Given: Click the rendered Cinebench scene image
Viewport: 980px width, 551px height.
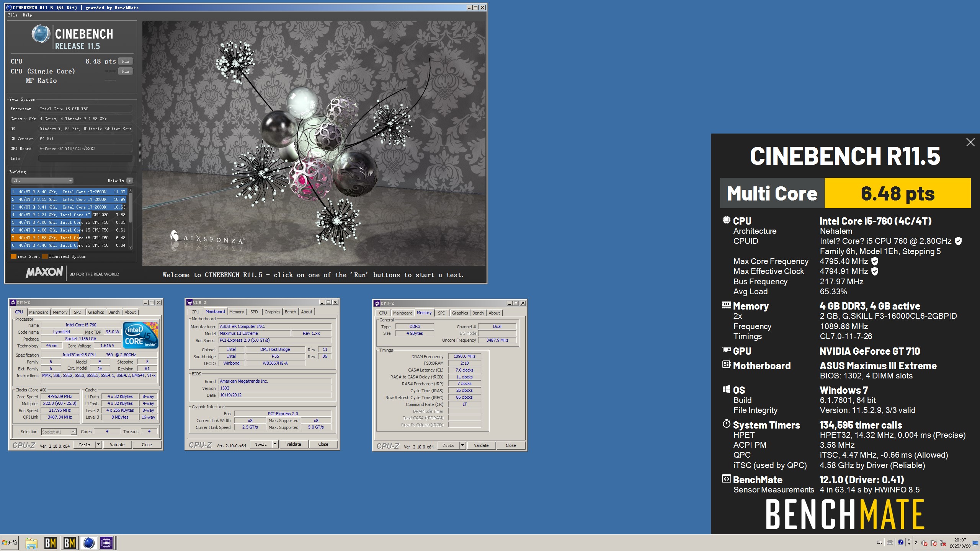Looking at the screenshot, I should click(x=314, y=143).
